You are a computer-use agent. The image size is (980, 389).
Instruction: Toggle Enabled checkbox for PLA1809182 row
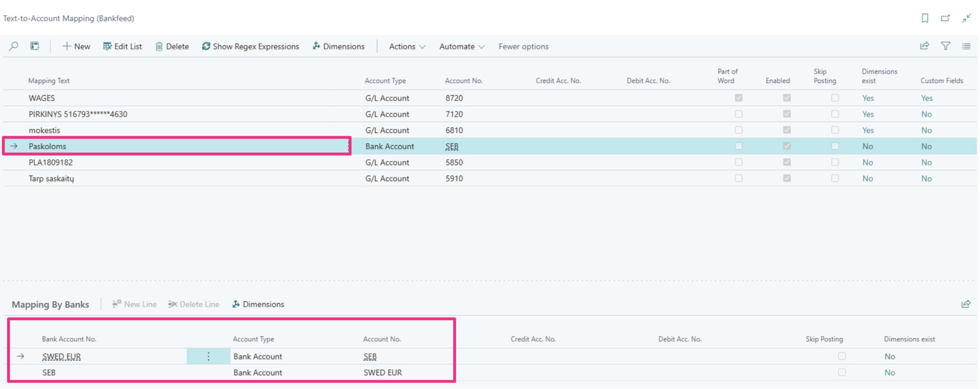(787, 162)
